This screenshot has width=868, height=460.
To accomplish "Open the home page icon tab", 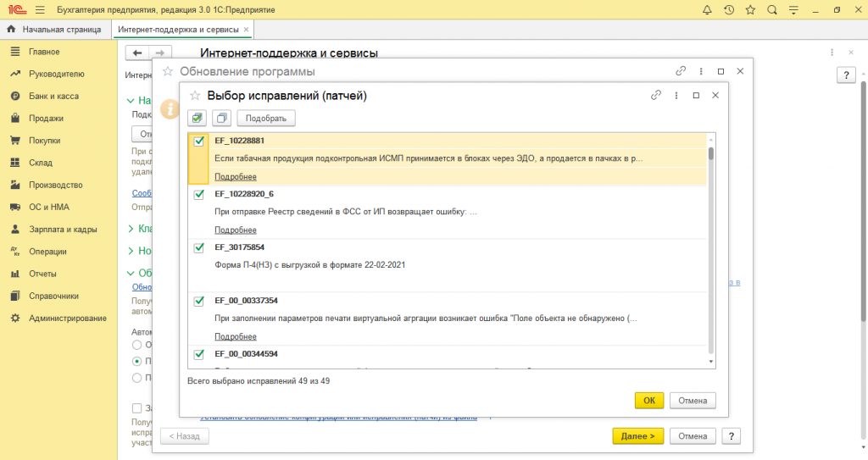I will coord(56,29).
